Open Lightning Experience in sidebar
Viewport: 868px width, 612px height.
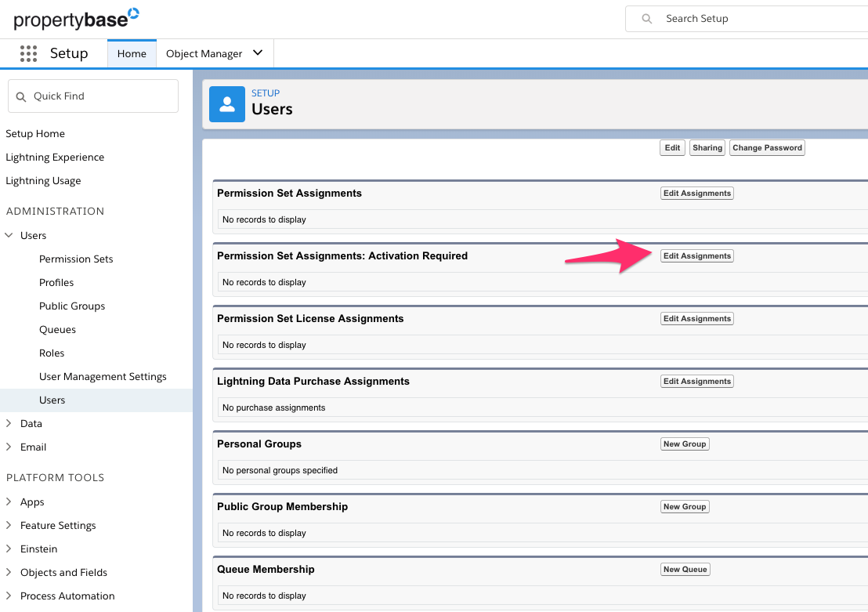point(55,158)
